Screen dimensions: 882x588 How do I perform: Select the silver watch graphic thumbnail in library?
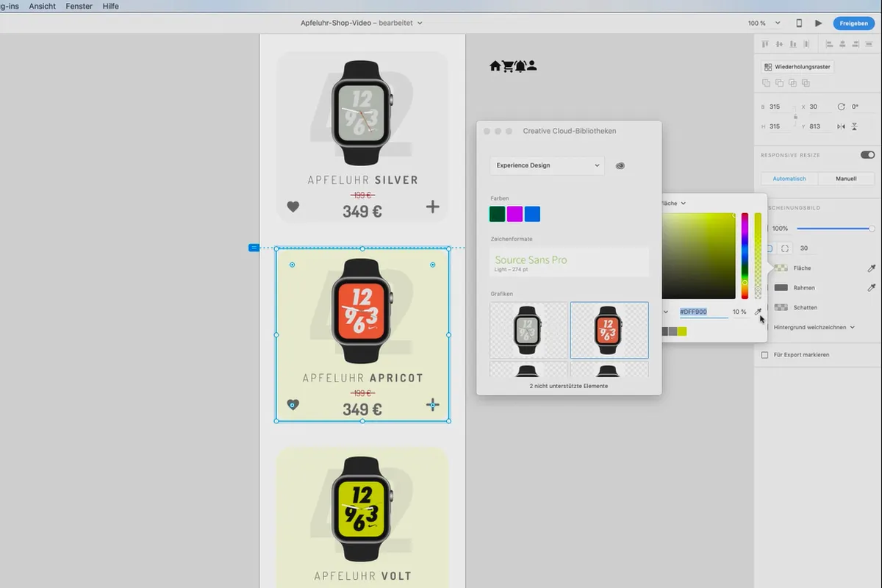[x=528, y=330]
